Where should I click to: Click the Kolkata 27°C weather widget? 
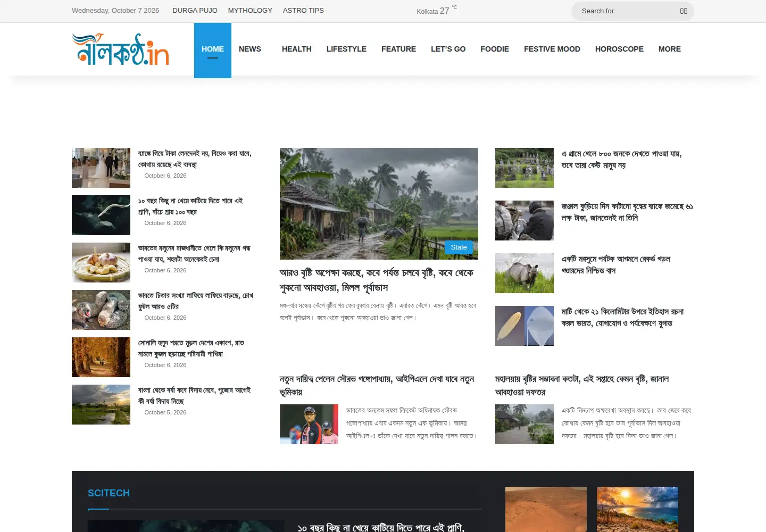(x=436, y=10)
